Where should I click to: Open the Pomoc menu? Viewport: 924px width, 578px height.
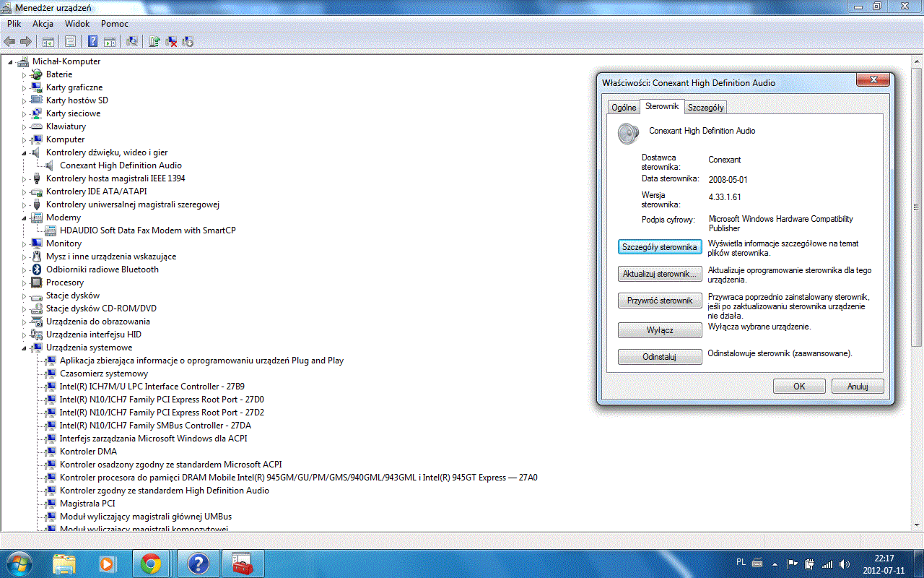click(115, 24)
